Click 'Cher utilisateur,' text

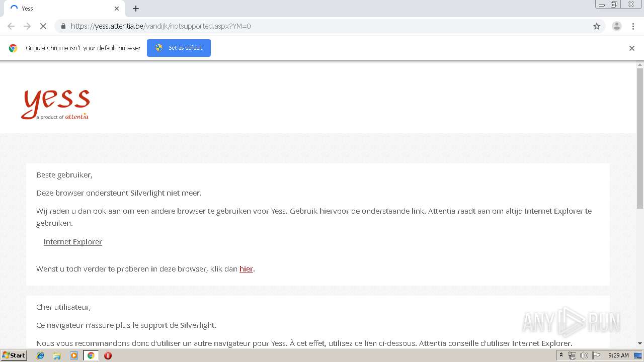point(63,307)
